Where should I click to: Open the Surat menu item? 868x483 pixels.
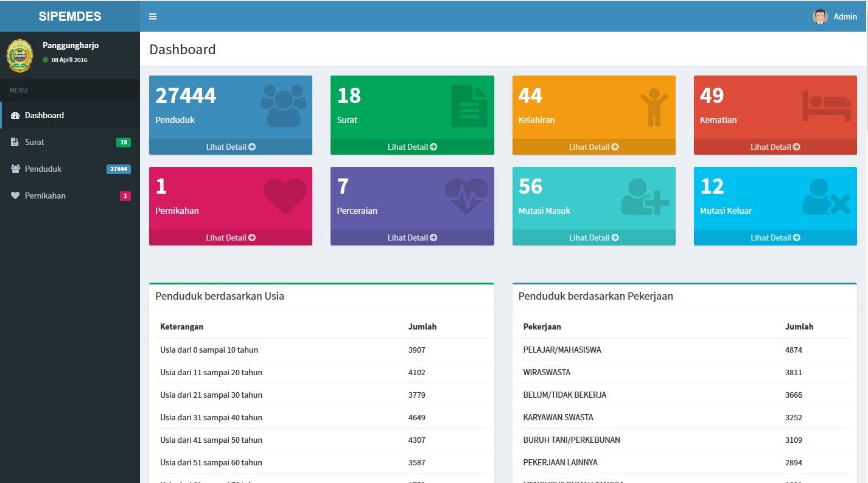[x=70, y=142]
